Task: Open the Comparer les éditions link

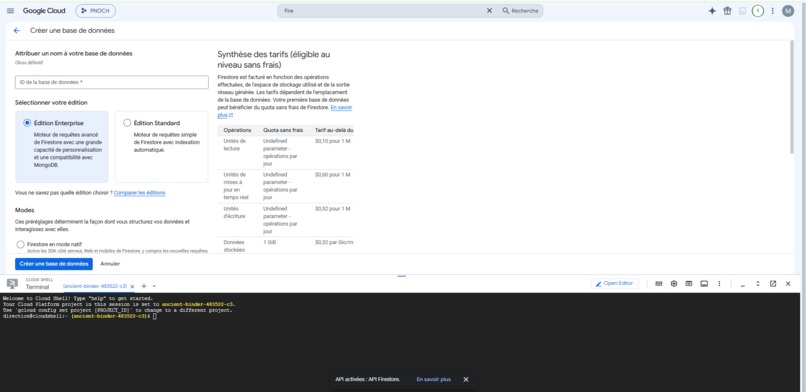Action: tap(139, 193)
